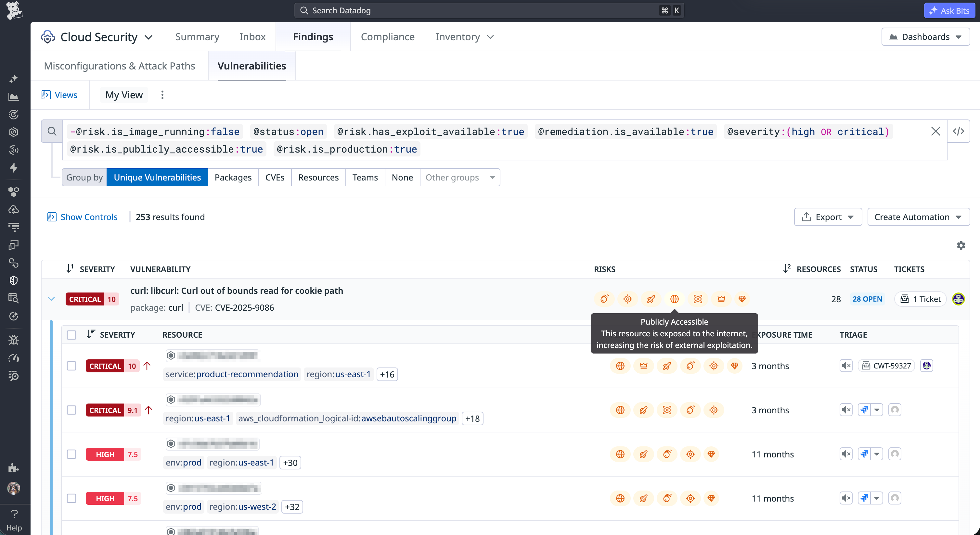Viewport: 980px width, 535px height.
Task: Switch to the Compliance tab
Action: (x=388, y=37)
